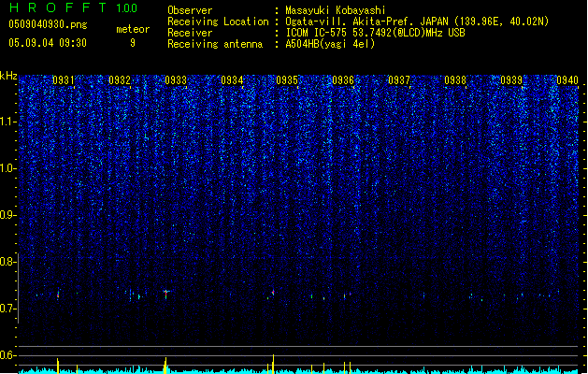Click the HROFFT title text

pyautogui.click(x=58, y=7)
